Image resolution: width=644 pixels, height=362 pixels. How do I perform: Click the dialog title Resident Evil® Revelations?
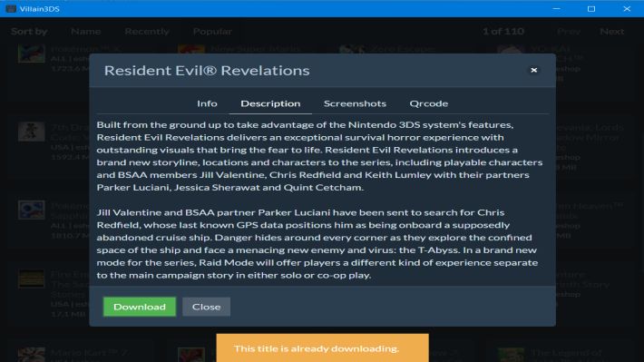tap(207, 70)
